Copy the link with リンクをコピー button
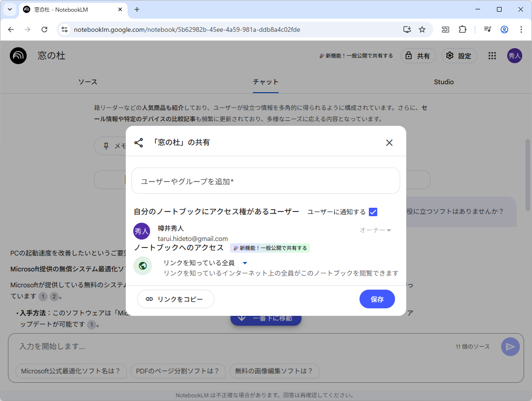532x401 pixels. 175,299
